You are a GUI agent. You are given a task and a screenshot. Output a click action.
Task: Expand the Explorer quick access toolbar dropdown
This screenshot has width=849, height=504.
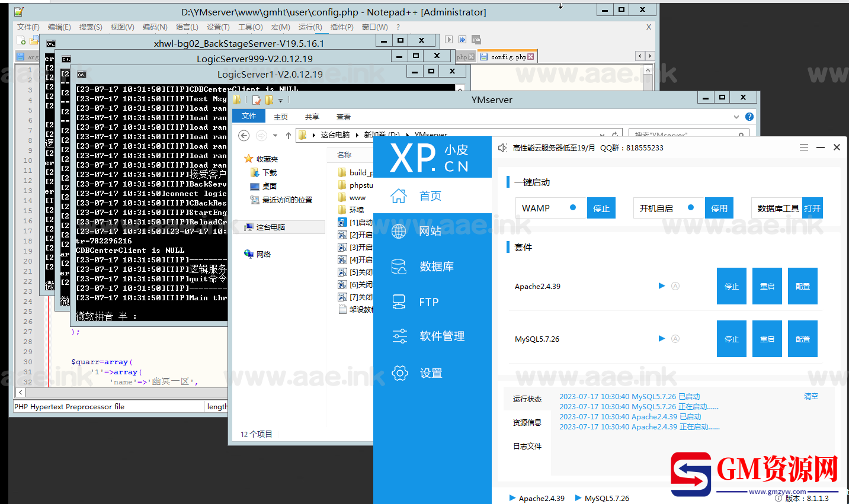pos(281,101)
